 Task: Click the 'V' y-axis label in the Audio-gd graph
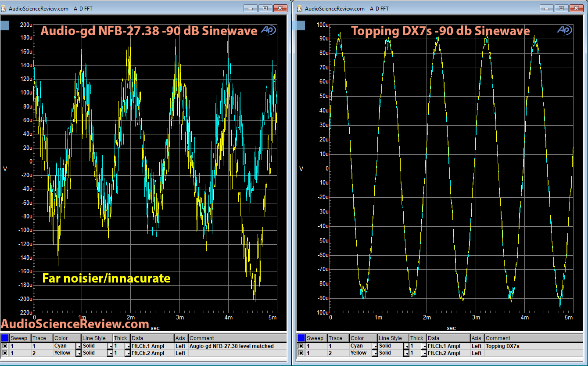pyautogui.click(x=5, y=169)
